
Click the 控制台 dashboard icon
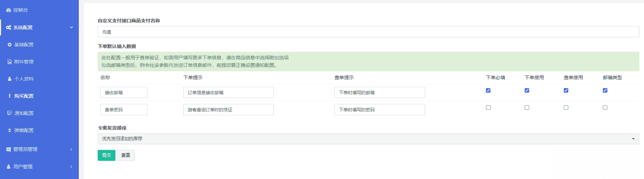coord(8,10)
